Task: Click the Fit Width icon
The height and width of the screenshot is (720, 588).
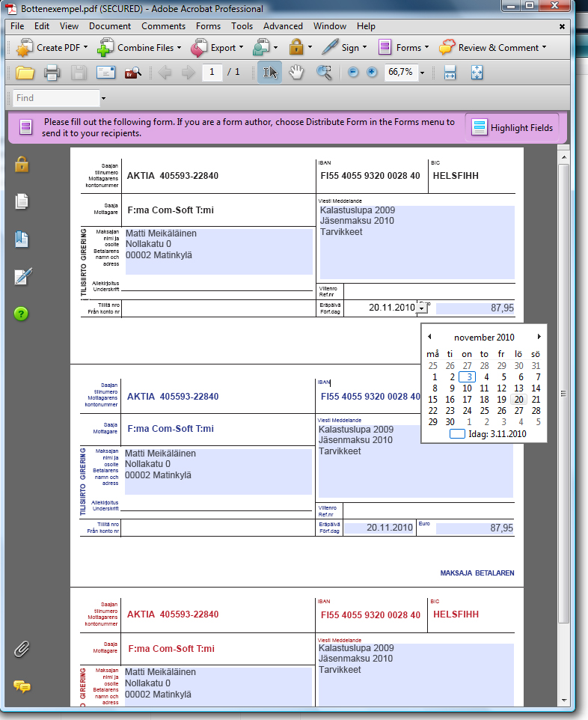Action: click(450, 73)
